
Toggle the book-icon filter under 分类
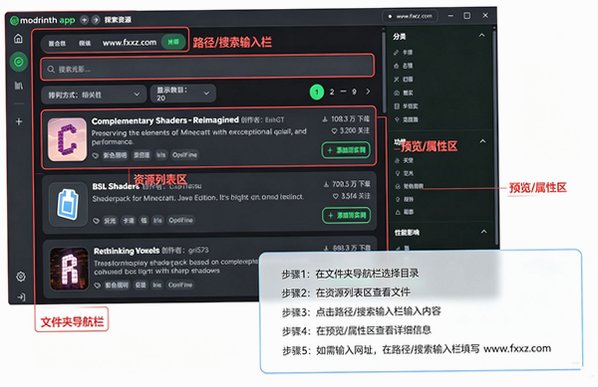(x=406, y=106)
